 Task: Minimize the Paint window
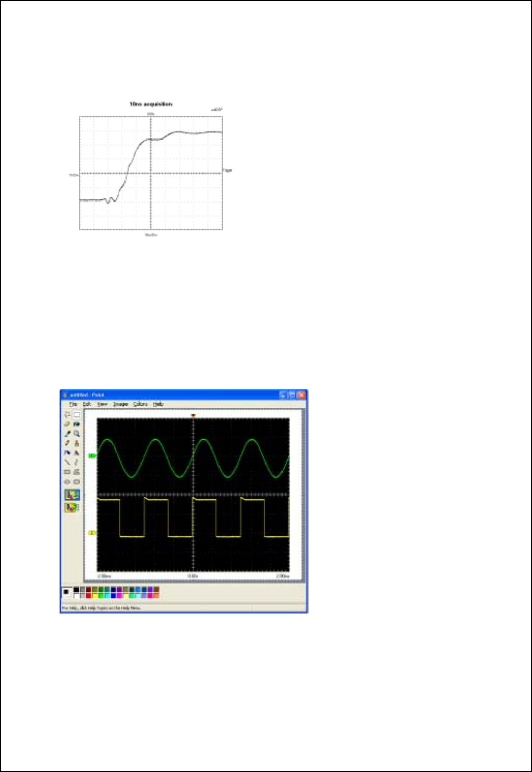(284, 395)
